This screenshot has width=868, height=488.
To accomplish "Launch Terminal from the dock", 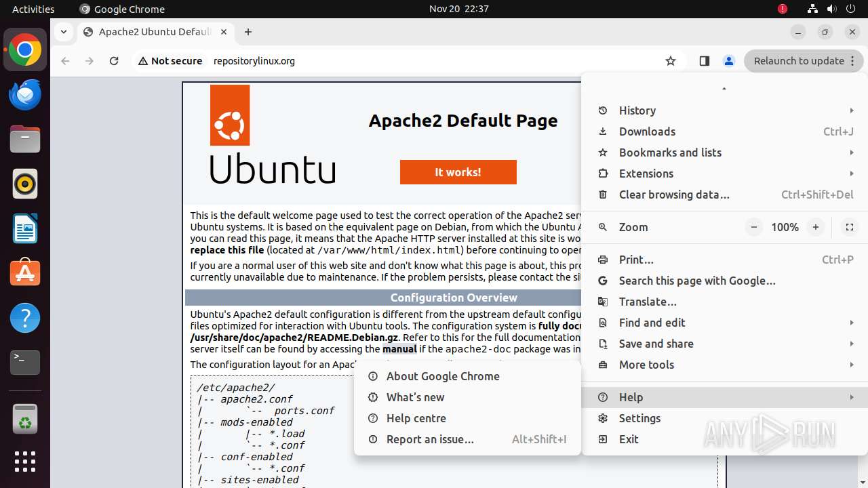I will point(25,362).
